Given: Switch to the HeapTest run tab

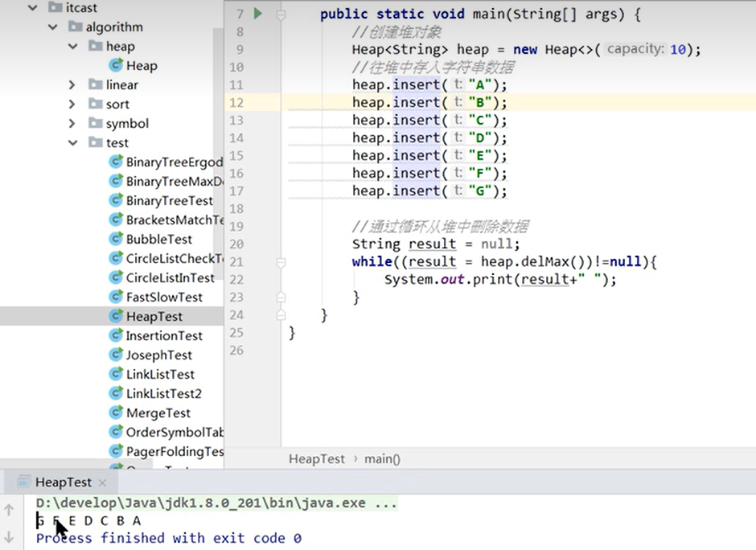Looking at the screenshot, I should point(64,482).
